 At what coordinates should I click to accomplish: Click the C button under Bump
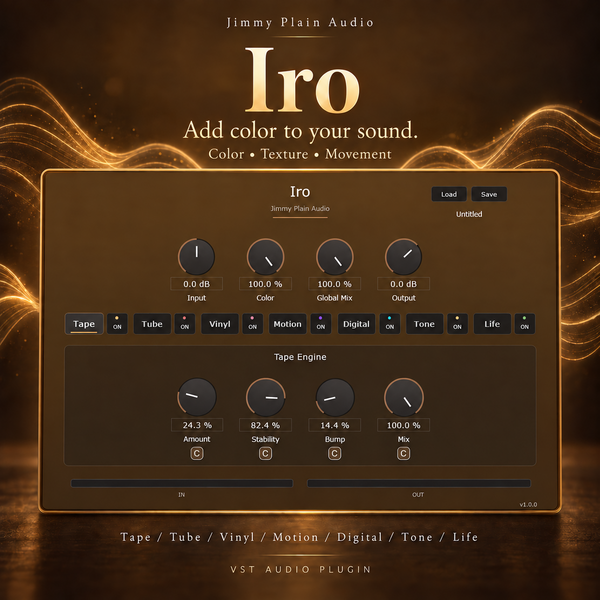334,453
